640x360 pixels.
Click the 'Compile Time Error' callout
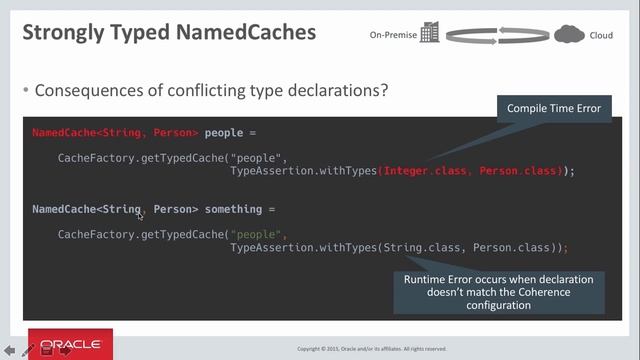[554, 109]
